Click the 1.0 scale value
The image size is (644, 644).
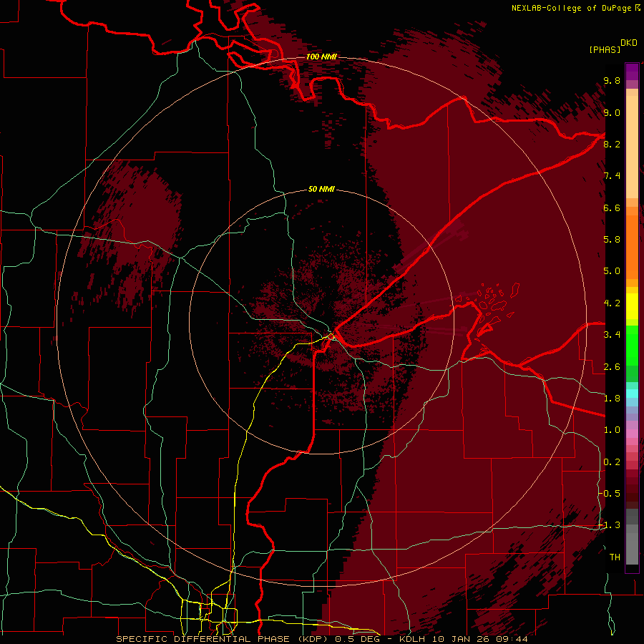click(x=612, y=430)
